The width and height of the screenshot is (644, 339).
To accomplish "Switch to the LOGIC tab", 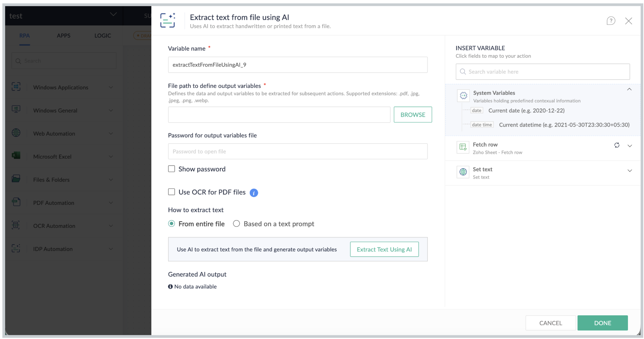I will [x=102, y=36].
